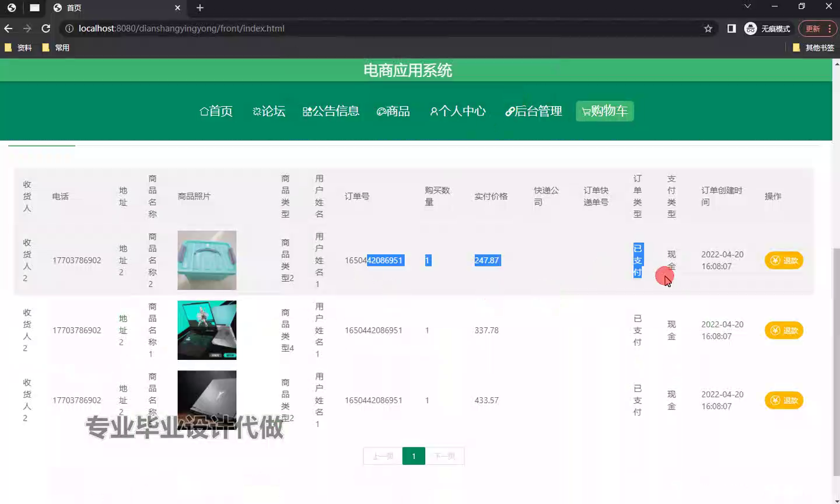This screenshot has width=840, height=504.
Task: Click the teal storage box product photo
Action: pyautogui.click(x=207, y=260)
